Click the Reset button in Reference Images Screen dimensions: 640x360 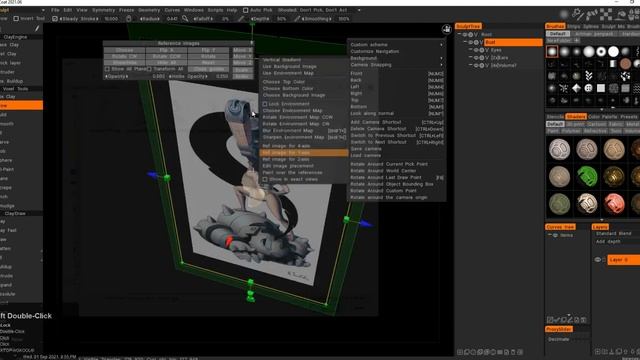click(x=208, y=63)
